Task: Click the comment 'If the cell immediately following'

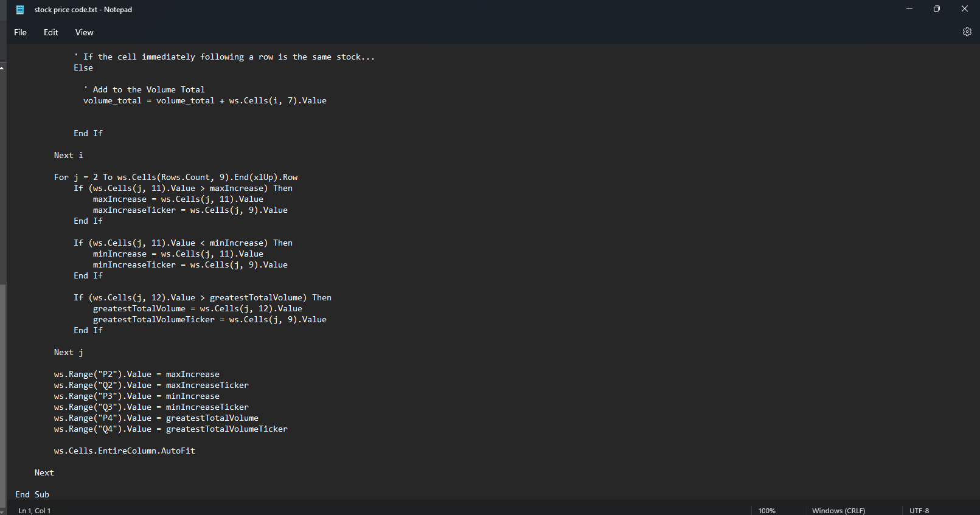Action: tap(224, 57)
